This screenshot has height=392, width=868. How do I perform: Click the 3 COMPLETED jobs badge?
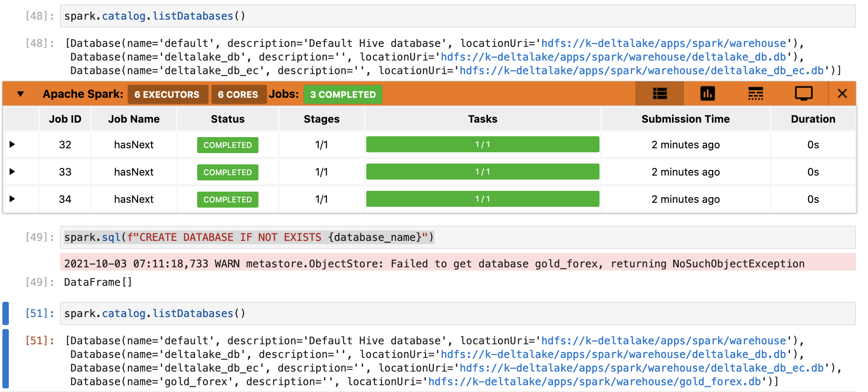pyautogui.click(x=343, y=95)
